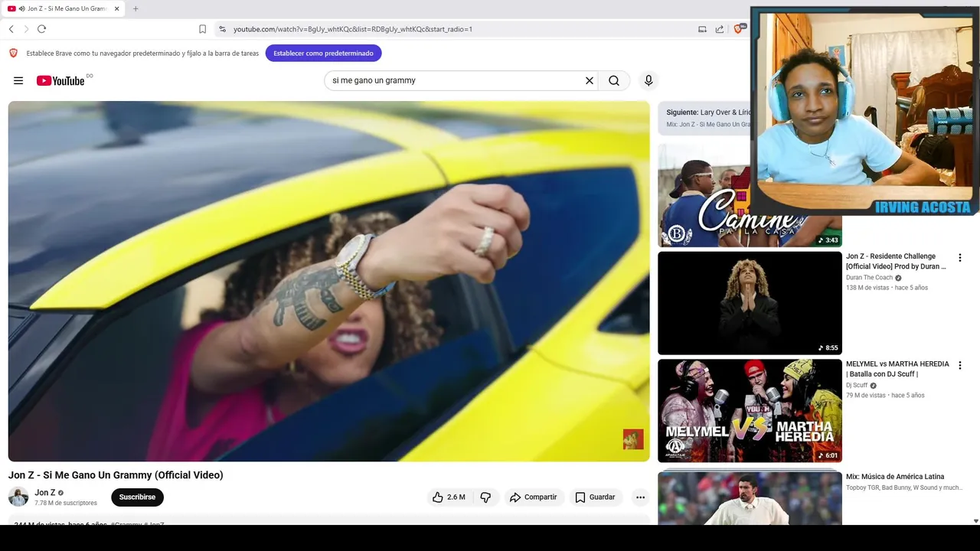980x551 pixels.
Task: Mute the tab using the speaker icon
Action: coord(21,8)
